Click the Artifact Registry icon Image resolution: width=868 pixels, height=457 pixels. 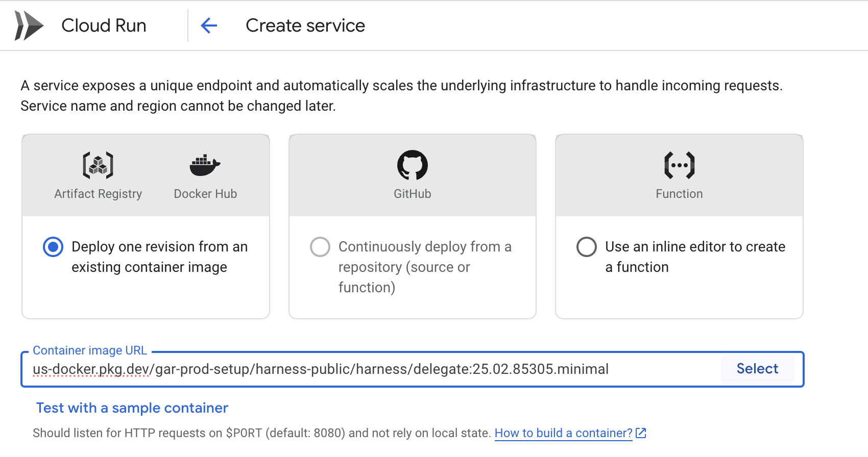click(98, 165)
